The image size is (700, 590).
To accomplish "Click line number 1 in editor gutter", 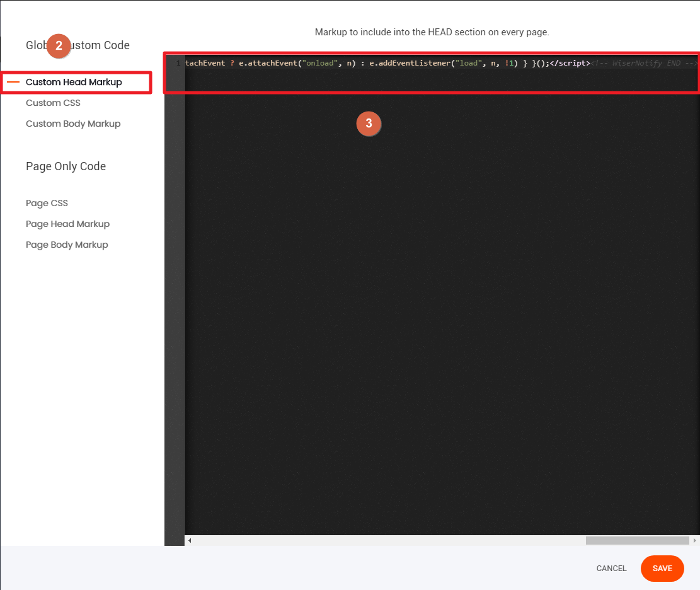I will 178,63.
